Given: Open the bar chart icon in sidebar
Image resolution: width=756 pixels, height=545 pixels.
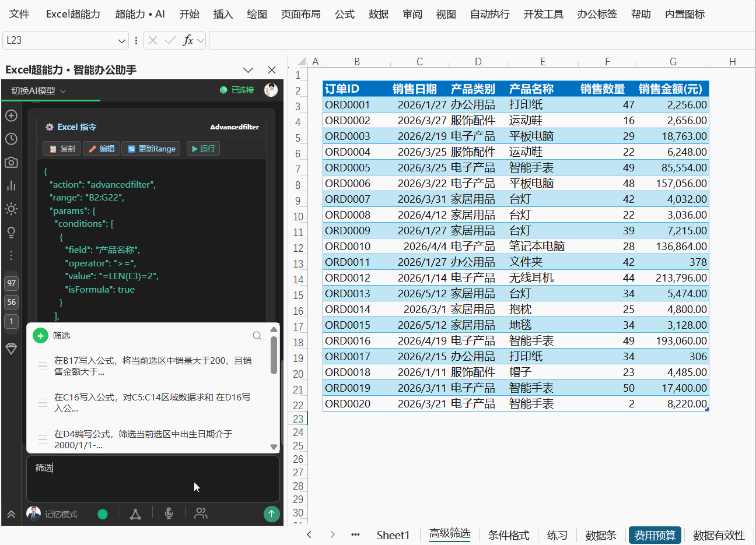Looking at the screenshot, I should tap(11, 185).
